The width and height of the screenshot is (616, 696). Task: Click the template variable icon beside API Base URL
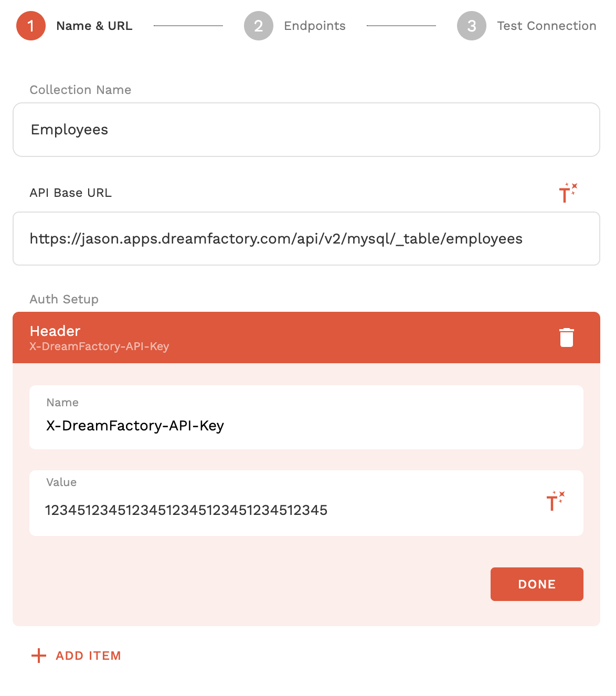click(567, 193)
